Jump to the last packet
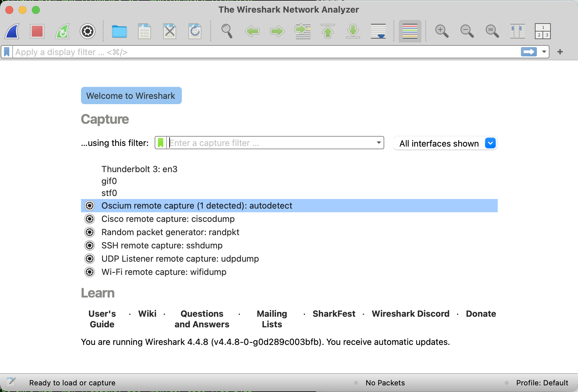 [x=353, y=31]
